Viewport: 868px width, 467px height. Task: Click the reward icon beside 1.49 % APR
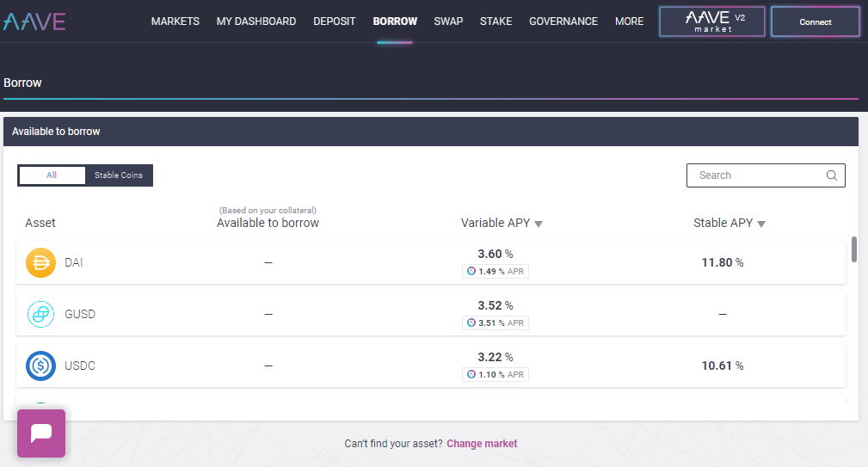coord(471,271)
